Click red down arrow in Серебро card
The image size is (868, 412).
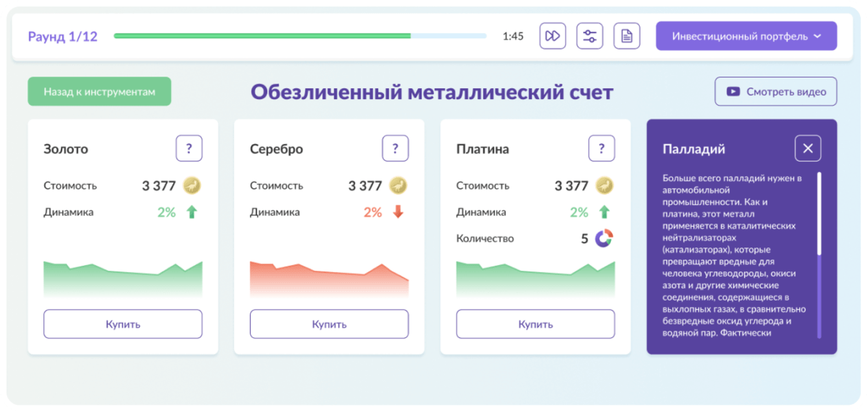[x=398, y=212]
